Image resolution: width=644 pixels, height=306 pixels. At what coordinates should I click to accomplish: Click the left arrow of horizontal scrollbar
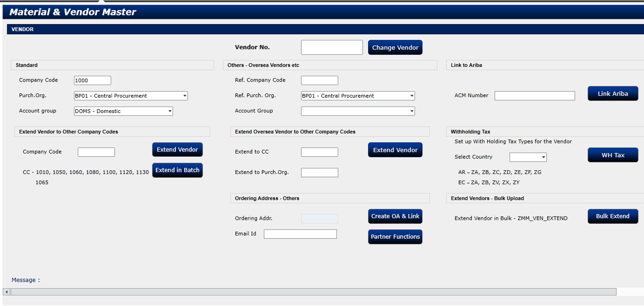6,292
